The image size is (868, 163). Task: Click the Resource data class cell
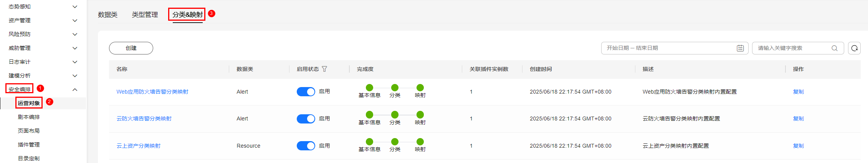248,146
